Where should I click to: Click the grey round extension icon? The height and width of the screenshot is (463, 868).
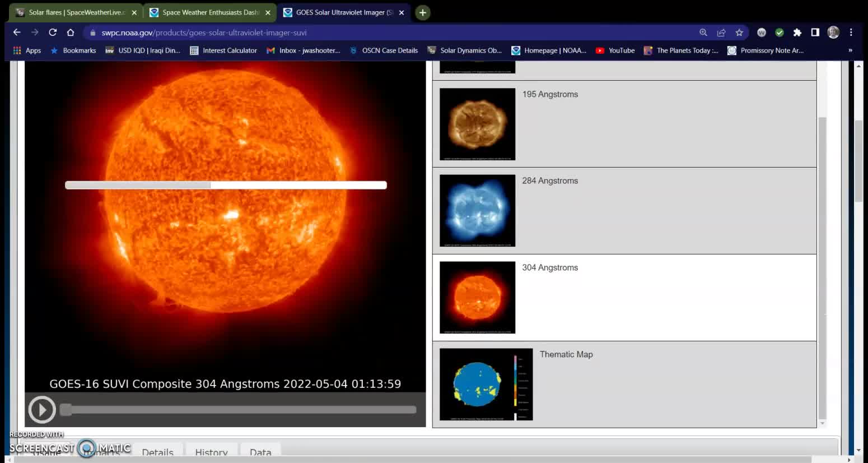[x=762, y=33]
